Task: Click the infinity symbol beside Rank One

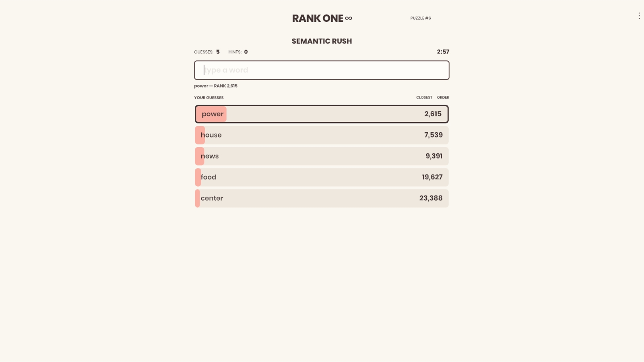Action: [x=349, y=18]
